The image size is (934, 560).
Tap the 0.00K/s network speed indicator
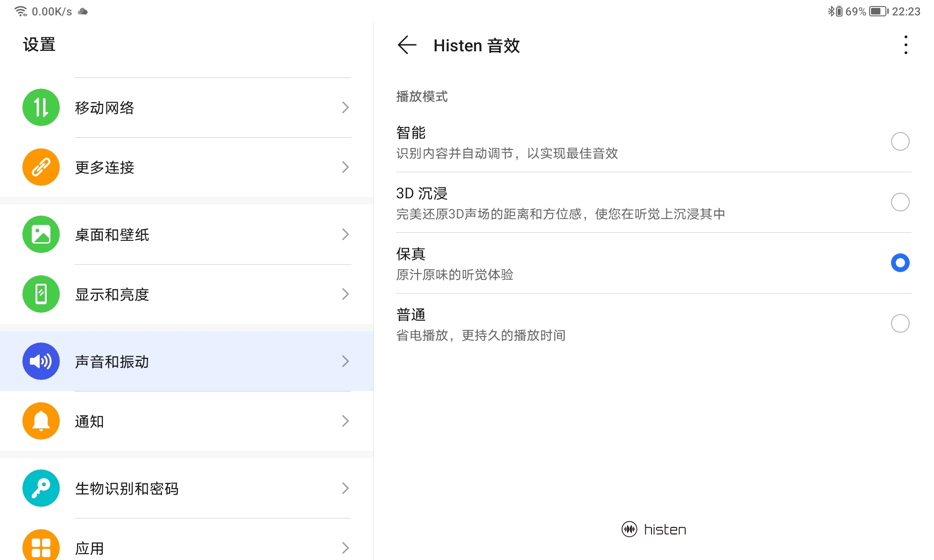52,11
